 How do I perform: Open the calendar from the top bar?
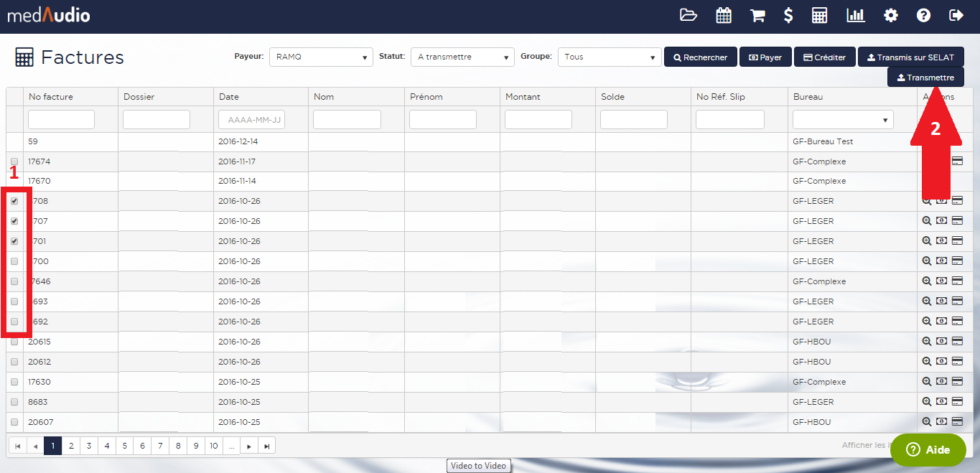point(724,15)
